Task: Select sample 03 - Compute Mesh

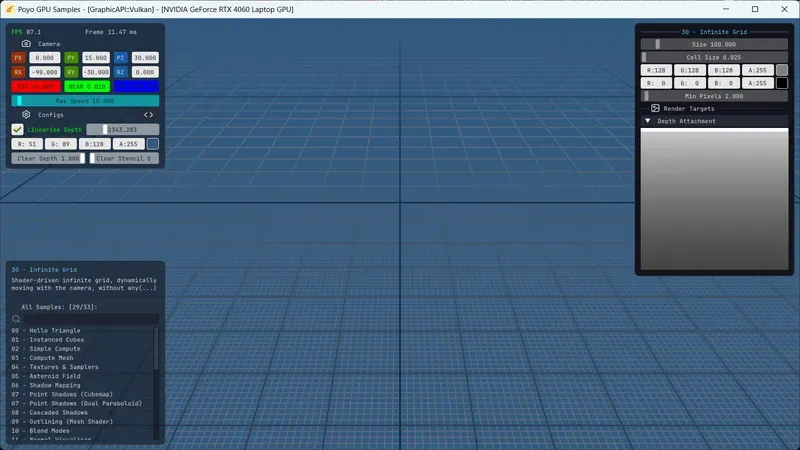Action: point(42,358)
